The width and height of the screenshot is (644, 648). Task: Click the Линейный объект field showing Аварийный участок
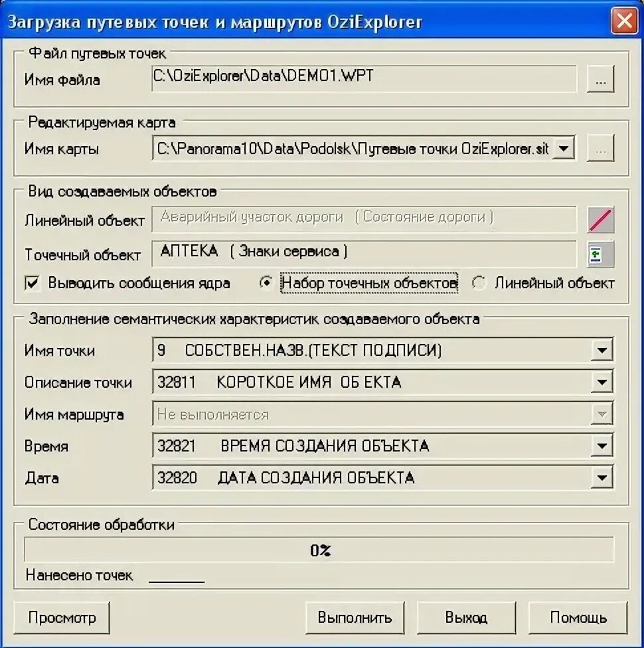click(364, 219)
